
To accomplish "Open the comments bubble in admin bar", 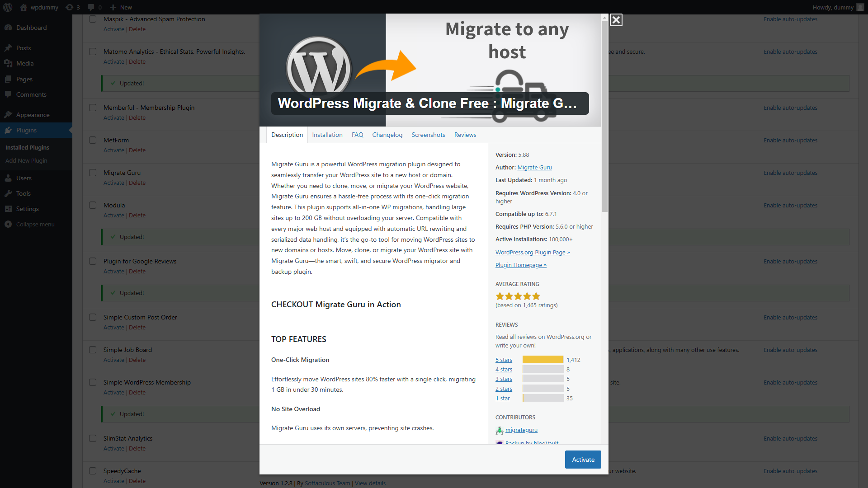I will 91,7.
